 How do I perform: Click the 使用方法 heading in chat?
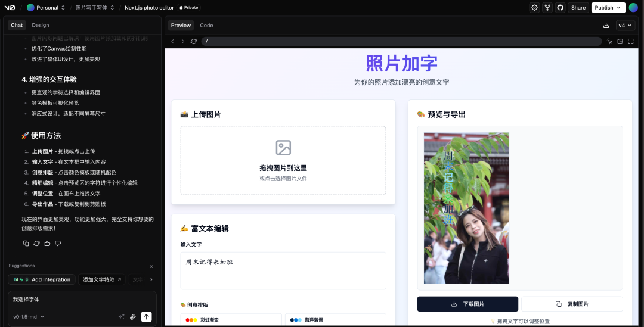[x=41, y=135]
